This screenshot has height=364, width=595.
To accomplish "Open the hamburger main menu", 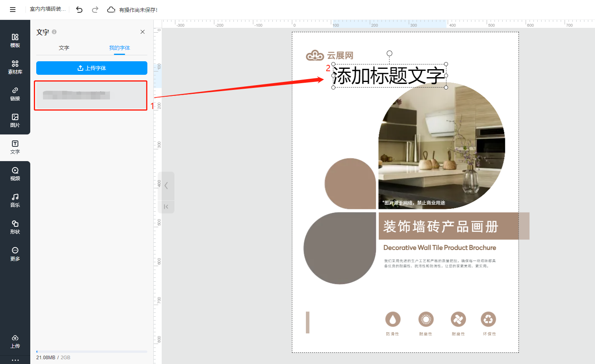I will (13, 10).
